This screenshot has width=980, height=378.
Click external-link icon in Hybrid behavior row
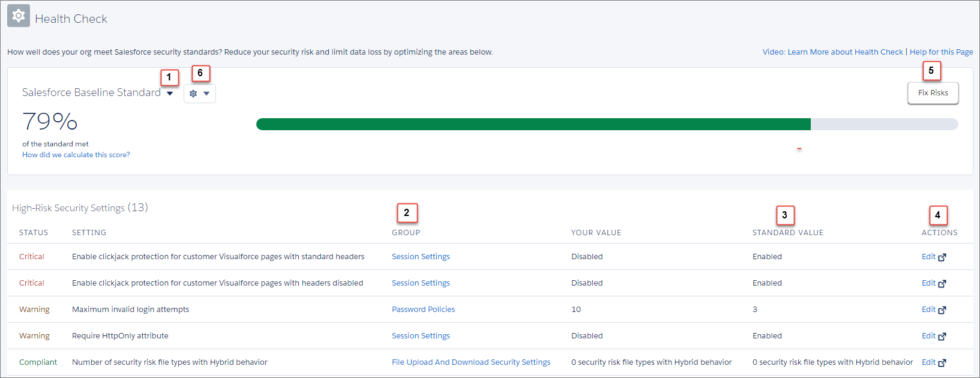(942, 363)
